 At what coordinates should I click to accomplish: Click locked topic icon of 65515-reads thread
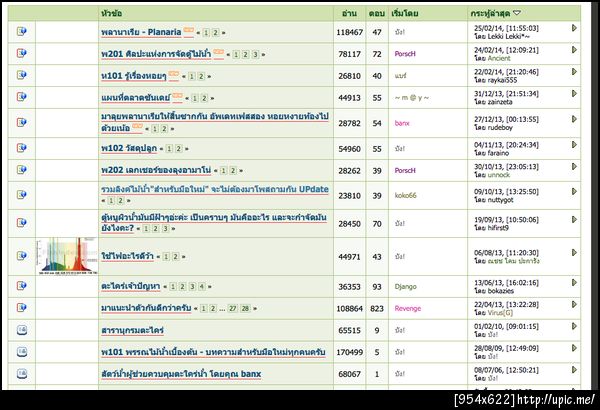22,330
